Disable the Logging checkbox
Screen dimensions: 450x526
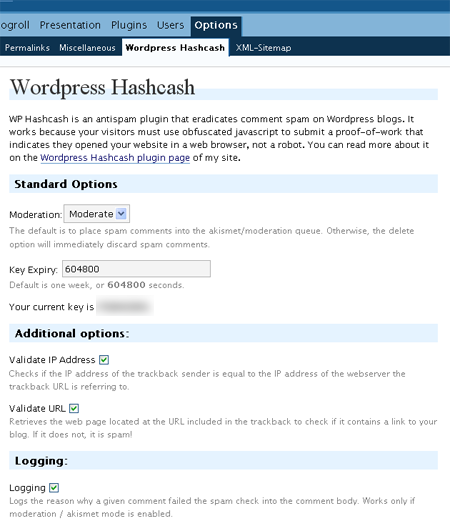point(54,488)
